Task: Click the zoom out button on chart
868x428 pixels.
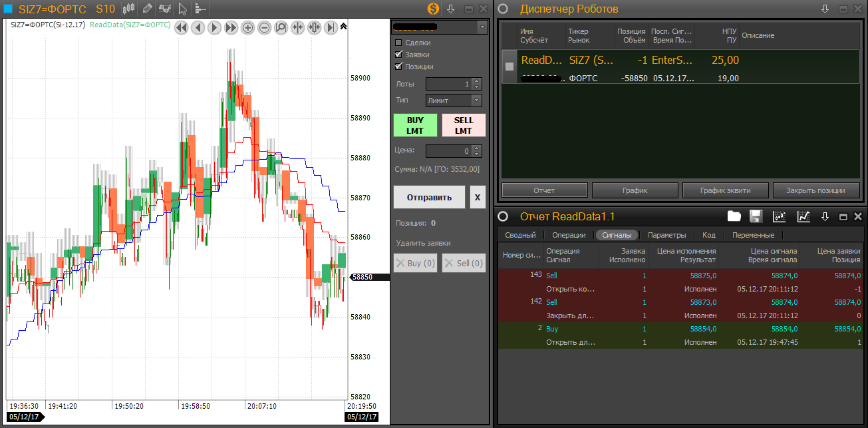Action: coord(264,27)
